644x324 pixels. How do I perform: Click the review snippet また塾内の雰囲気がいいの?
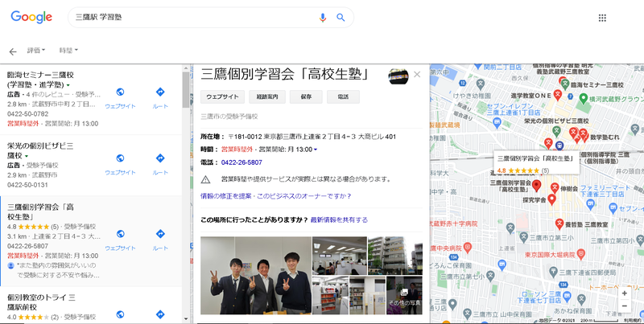[57, 270]
